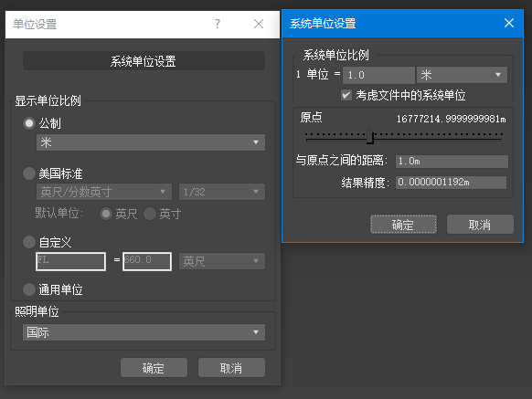Click the custom unit name field FL
The width and height of the screenshot is (532, 399).
(70, 261)
